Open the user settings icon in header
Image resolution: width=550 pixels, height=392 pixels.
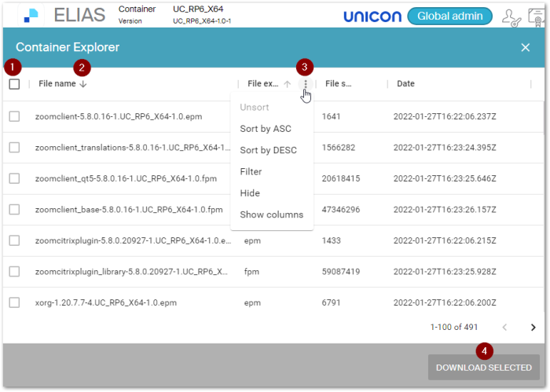(x=511, y=16)
